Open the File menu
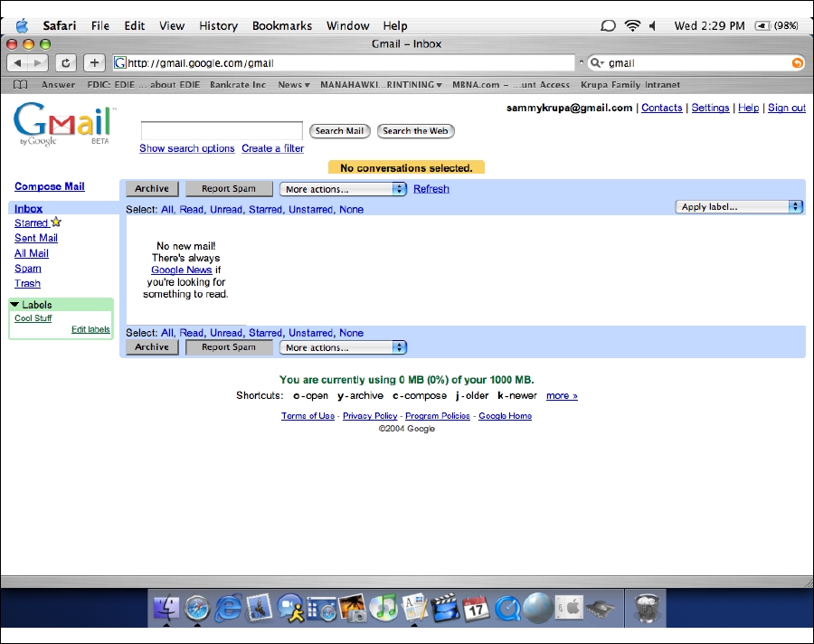This screenshot has width=814, height=644. [100, 25]
